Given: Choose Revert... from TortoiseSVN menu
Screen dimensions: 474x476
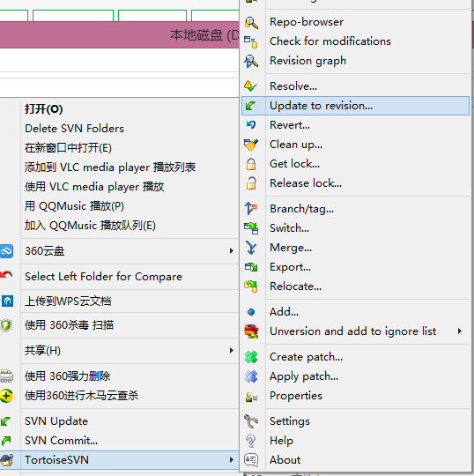Looking at the screenshot, I should 355,125.
